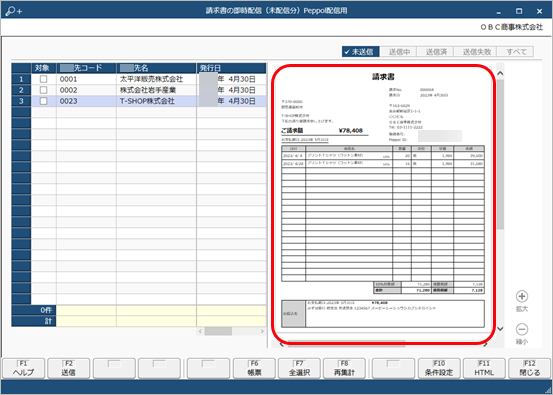The width and height of the screenshot is (553, 395).
Task: Click the table horizontal scrollbar right arrow
Action: pos(262,331)
